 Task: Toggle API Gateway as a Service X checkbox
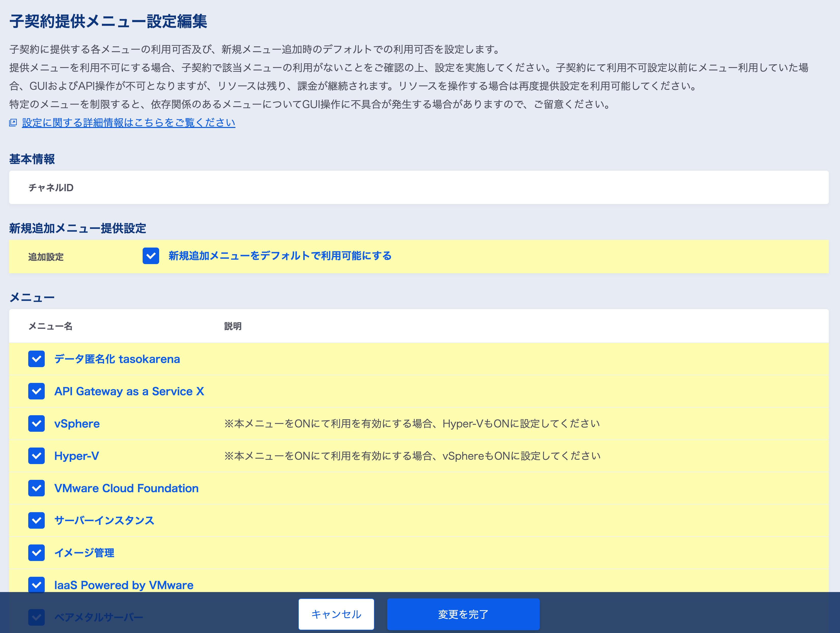point(36,391)
